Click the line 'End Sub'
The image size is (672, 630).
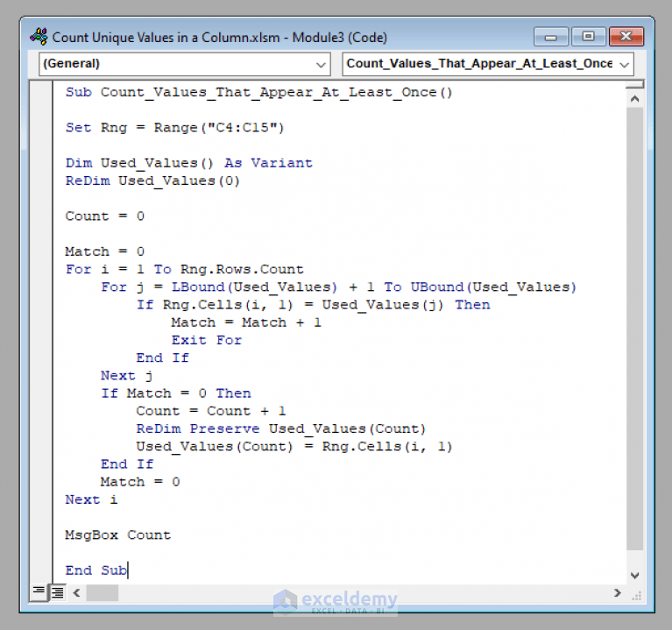point(96,570)
